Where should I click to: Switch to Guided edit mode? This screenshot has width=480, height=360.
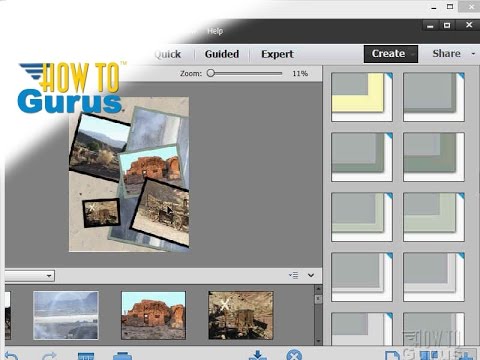tap(222, 54)
